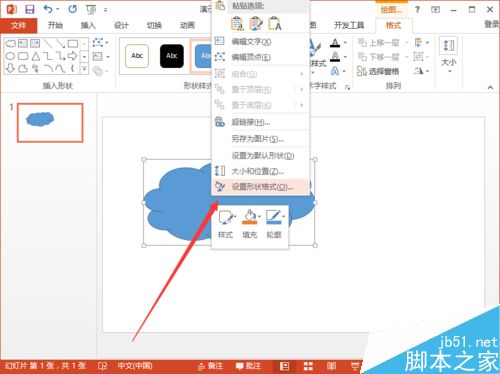The image size is (500, 374).
Task: Open the align objects dropdown
Action: pos(422,43)
